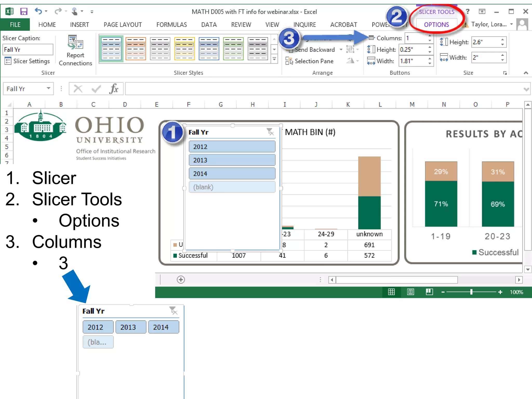Image resolution: width=532 pixels, height=399 pixels.
Task: Click the Touch/Mouse mode icon
Action: [x=75, y=11]
